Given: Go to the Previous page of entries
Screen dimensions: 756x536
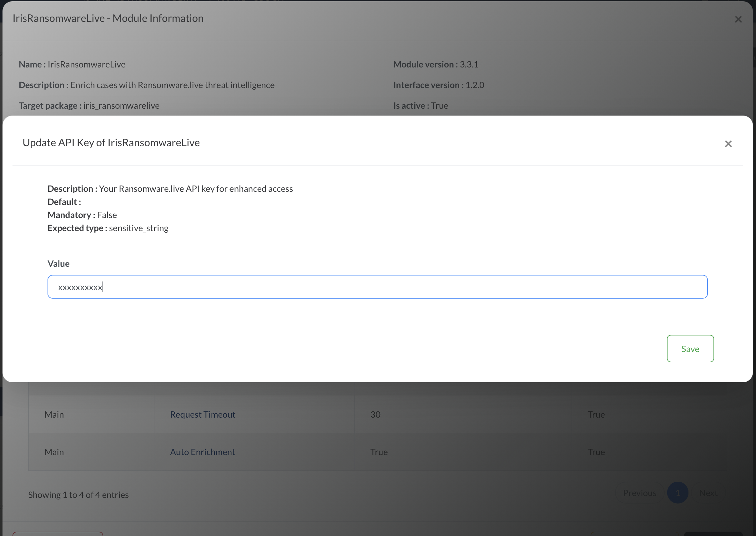Looking at the screenshot, I should click(639, 493).
